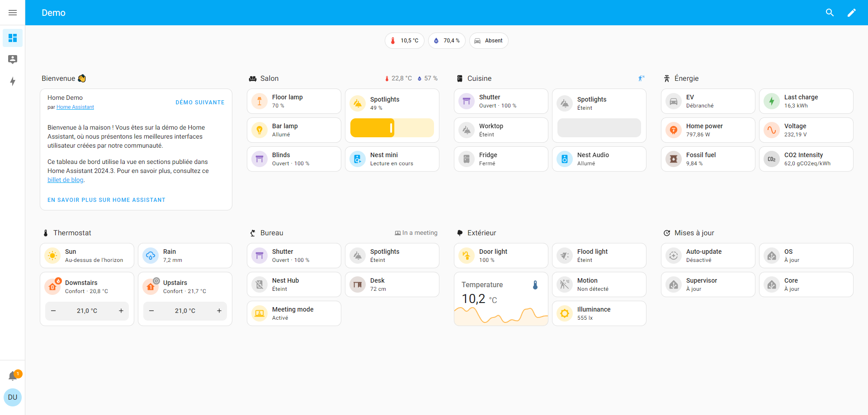868x415 pixels.
Task: Toggle the Bureau Spotlights light icon
Action: coord(358,256)
